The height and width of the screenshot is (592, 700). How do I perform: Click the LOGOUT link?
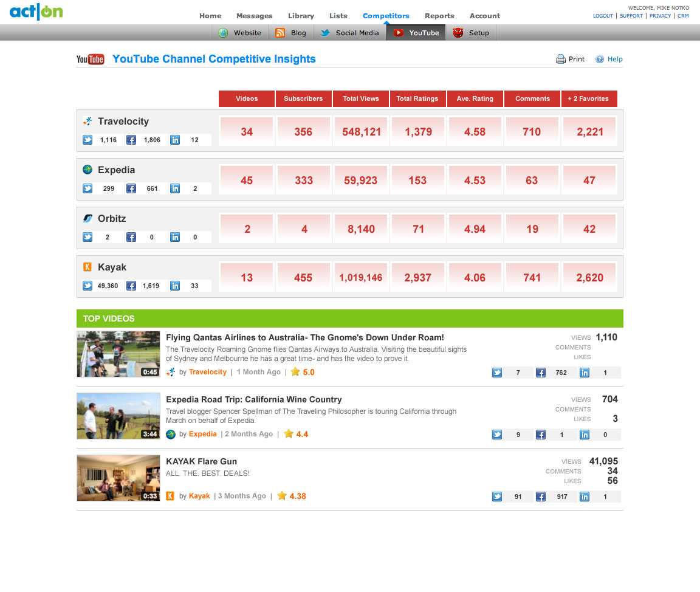(603, 16)
